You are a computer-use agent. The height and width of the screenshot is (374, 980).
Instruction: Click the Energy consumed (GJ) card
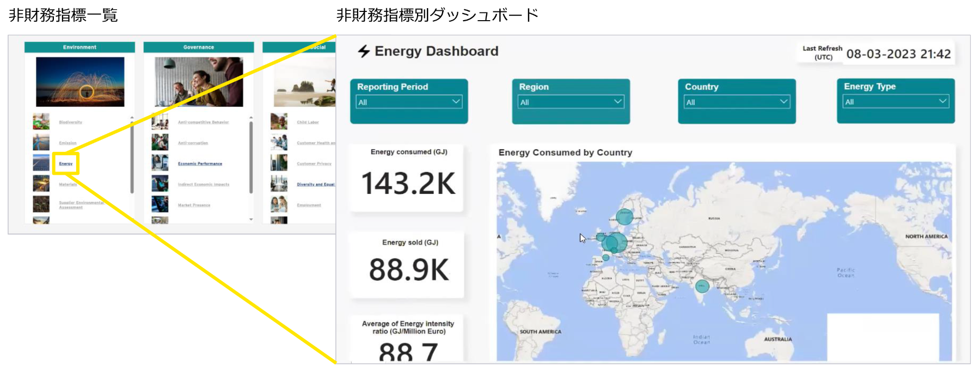coord(408,177)
